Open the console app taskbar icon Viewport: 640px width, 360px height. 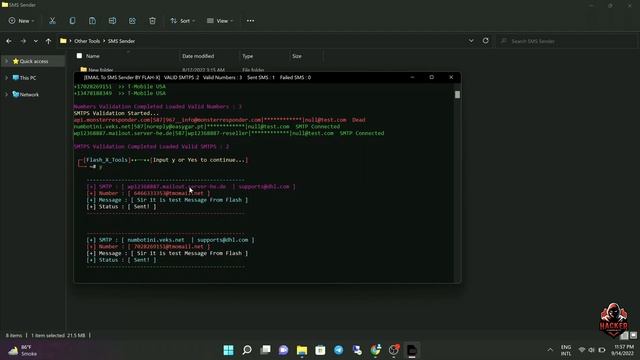click(x=412, y=350)
